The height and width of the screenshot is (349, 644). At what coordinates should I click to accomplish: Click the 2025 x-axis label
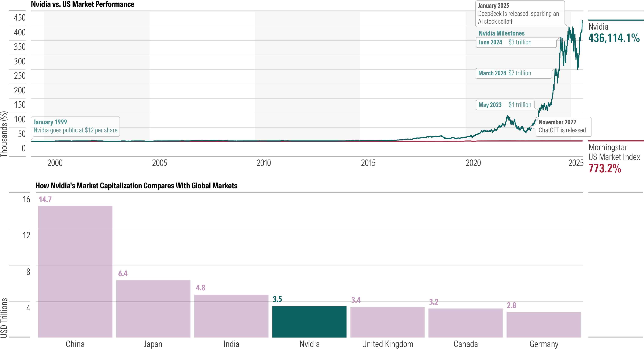click(576, 163)
